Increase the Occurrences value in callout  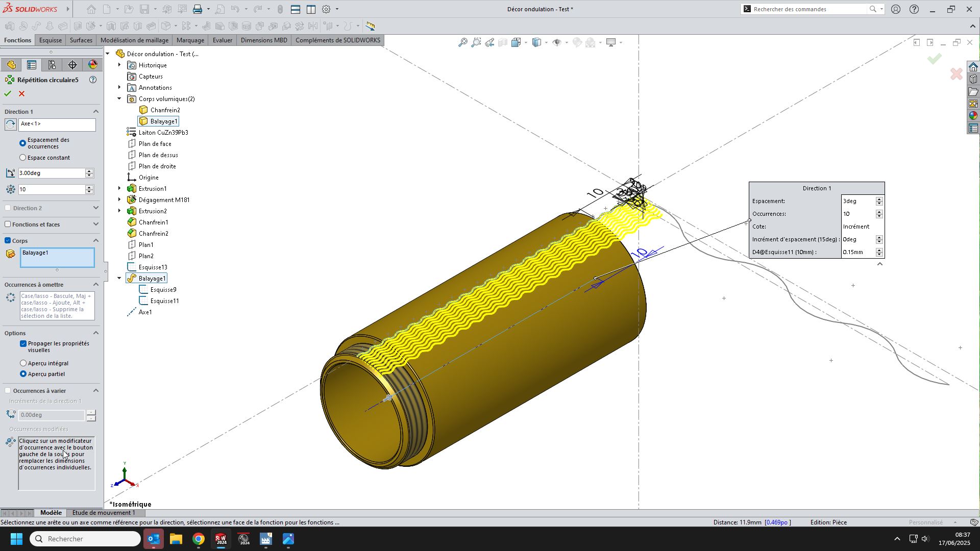tap(879, 212)
